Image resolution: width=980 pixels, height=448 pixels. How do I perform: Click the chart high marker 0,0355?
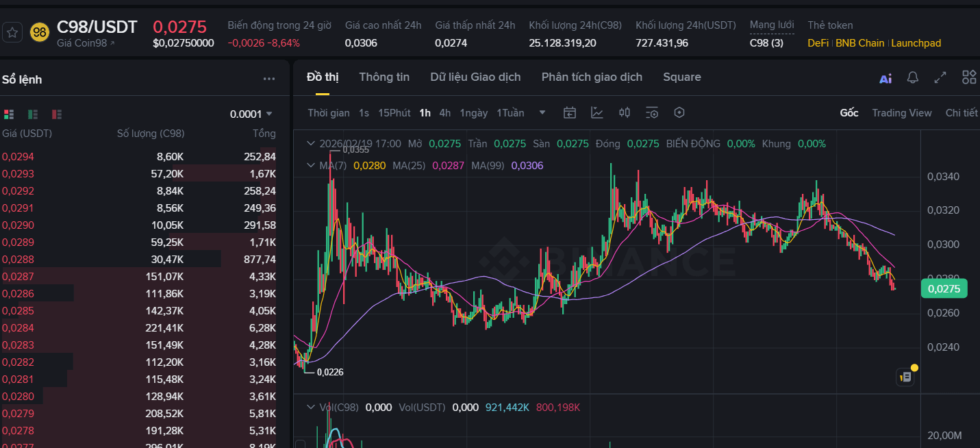[x=355, y=149]
